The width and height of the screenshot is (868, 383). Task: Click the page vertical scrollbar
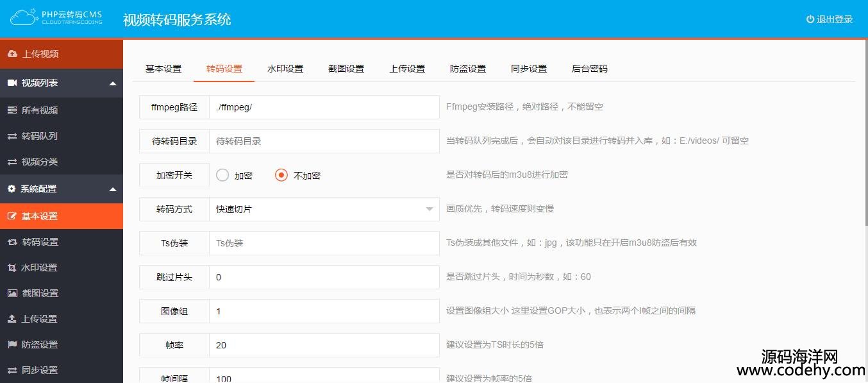[x=865, y=128]
